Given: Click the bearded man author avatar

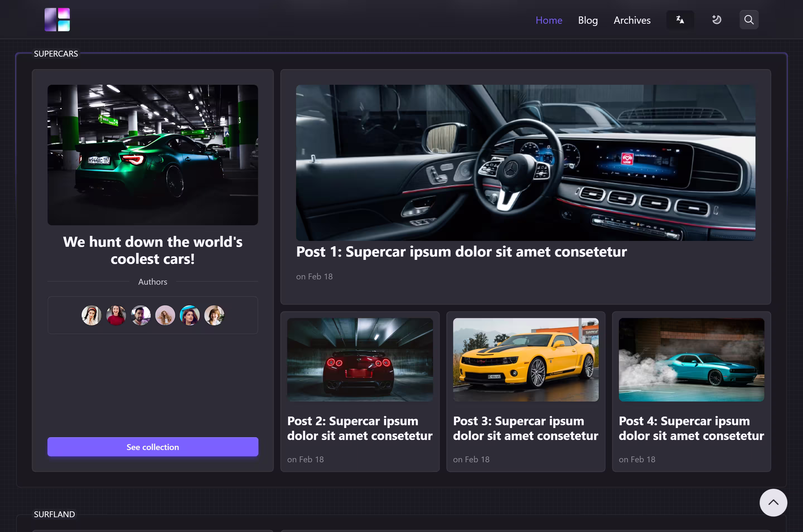Looking at the screenshot, I should coord(141,315).
